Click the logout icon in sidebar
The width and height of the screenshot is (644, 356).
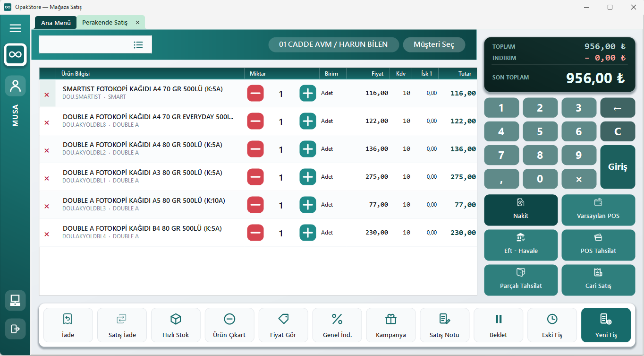(15, 328)
